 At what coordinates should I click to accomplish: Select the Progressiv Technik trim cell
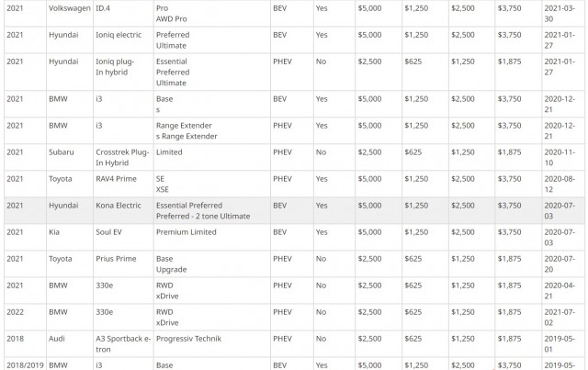pyautogui.click(x=212, y=343)
